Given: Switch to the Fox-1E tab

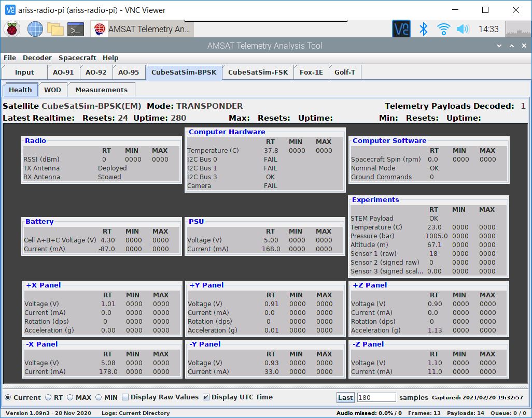Looking at the screenshot, I should point(312,72).
